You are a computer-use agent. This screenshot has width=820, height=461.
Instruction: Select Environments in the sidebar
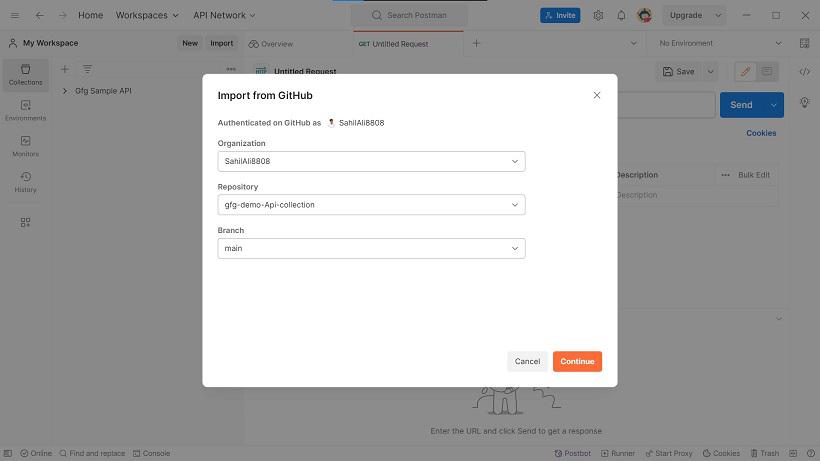tap(25, 110)
